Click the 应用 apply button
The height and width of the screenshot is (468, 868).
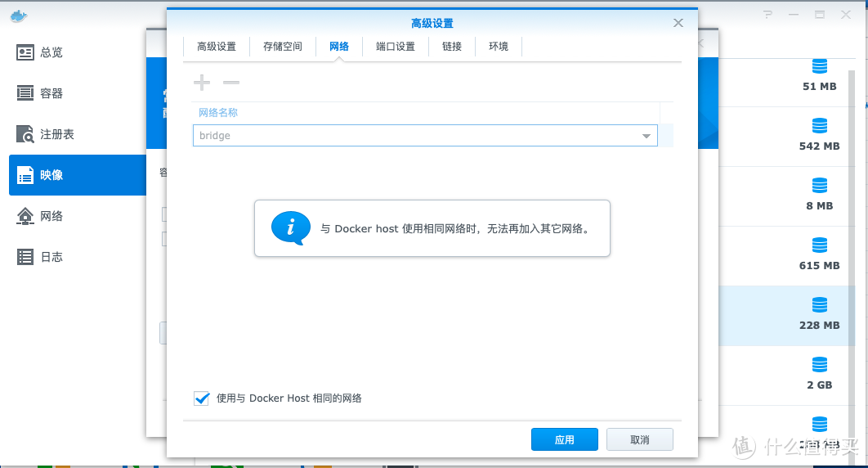(x=565, y=439)
